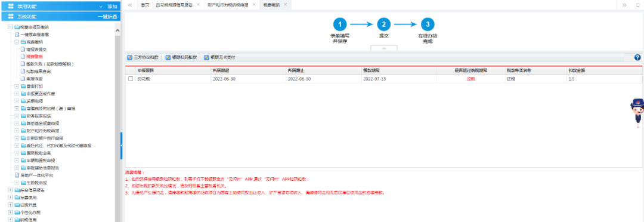This screenshot has width=644, height=222.
Task: Open the blue help question-mark icon
Action: [637, 57]
